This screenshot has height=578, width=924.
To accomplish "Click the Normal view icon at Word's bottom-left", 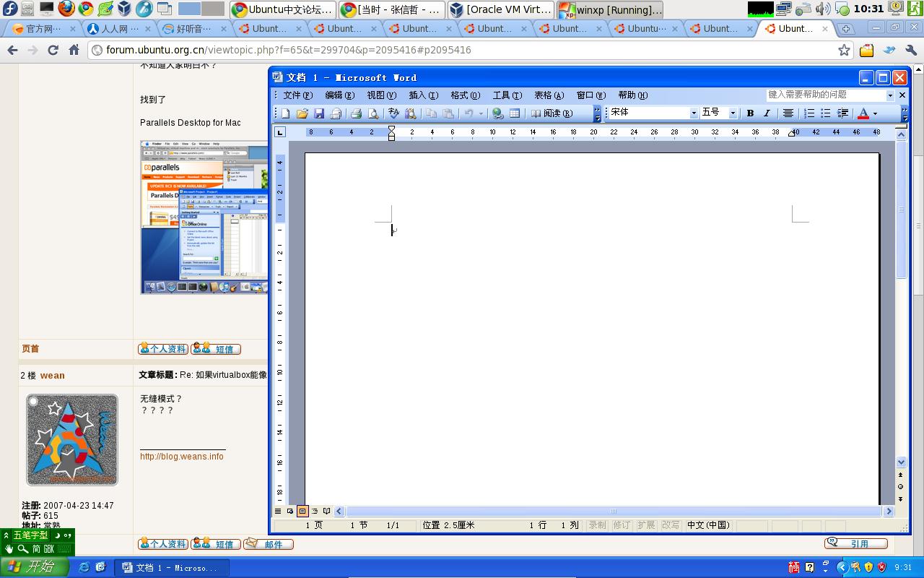I will 278,511.
